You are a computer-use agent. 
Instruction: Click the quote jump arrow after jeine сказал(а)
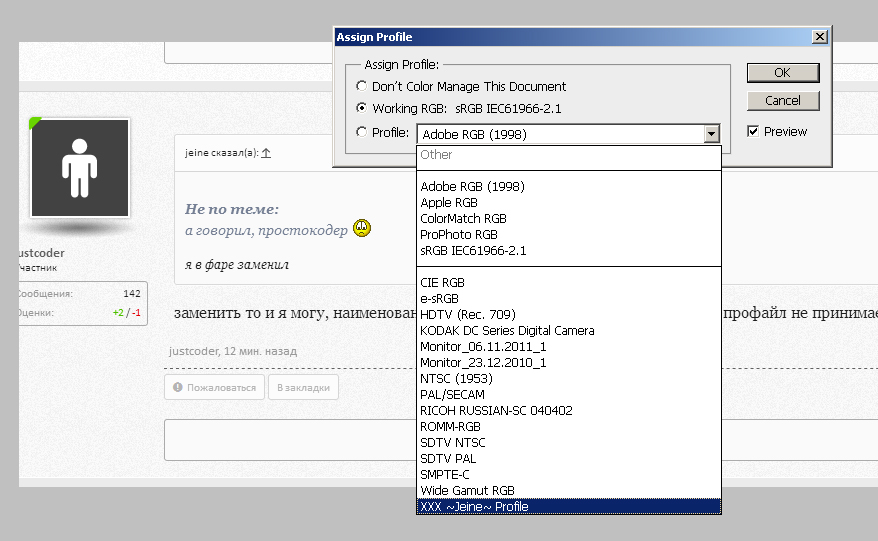pyautogui.click(x=266, y=153)
